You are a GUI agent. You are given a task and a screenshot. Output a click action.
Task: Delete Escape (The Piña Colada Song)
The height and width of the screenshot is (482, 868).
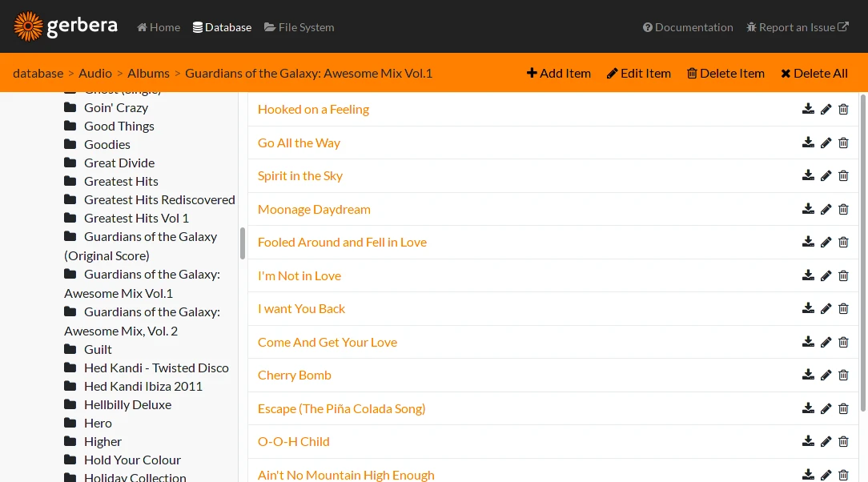click(843, 408)
